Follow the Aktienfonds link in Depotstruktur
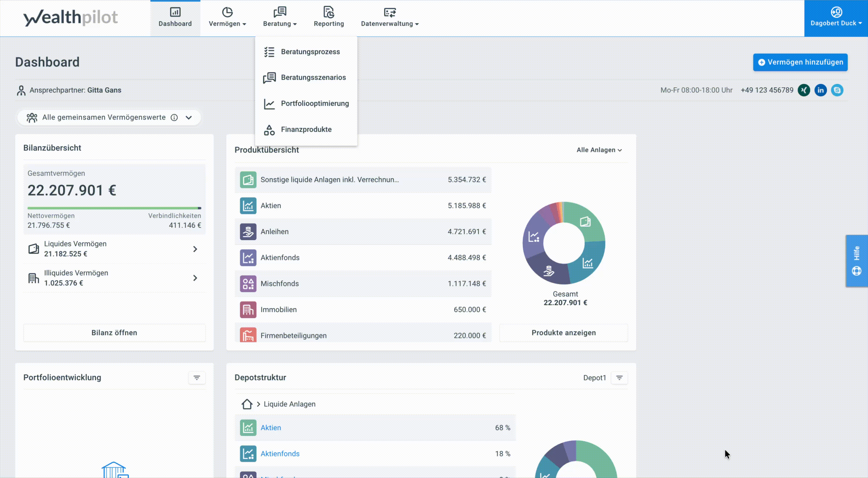Screen dimensions: 868x478 (280, 454)
